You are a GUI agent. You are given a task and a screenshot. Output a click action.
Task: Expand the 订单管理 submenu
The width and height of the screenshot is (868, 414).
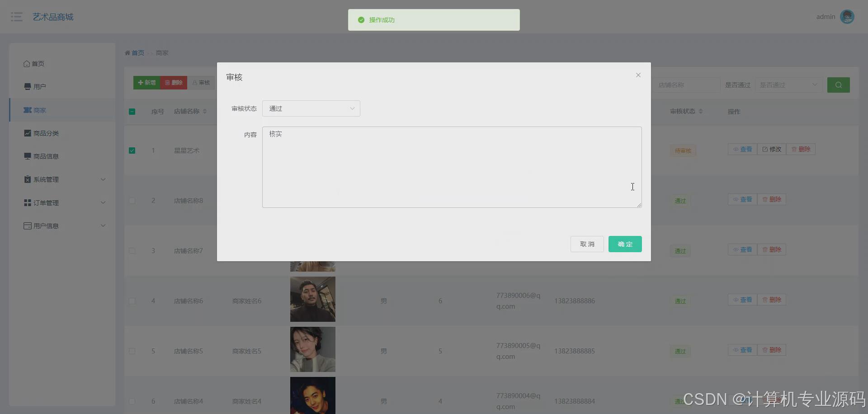62,203
